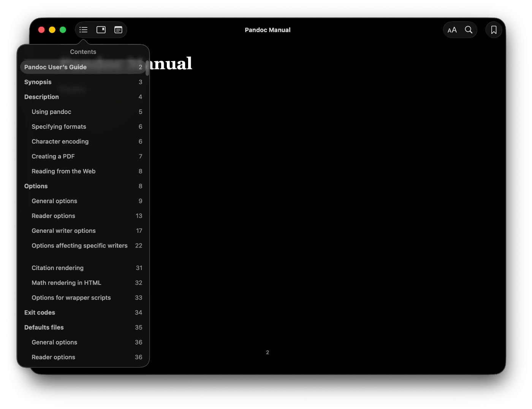Open text appearance AA settings

point(452,30)
